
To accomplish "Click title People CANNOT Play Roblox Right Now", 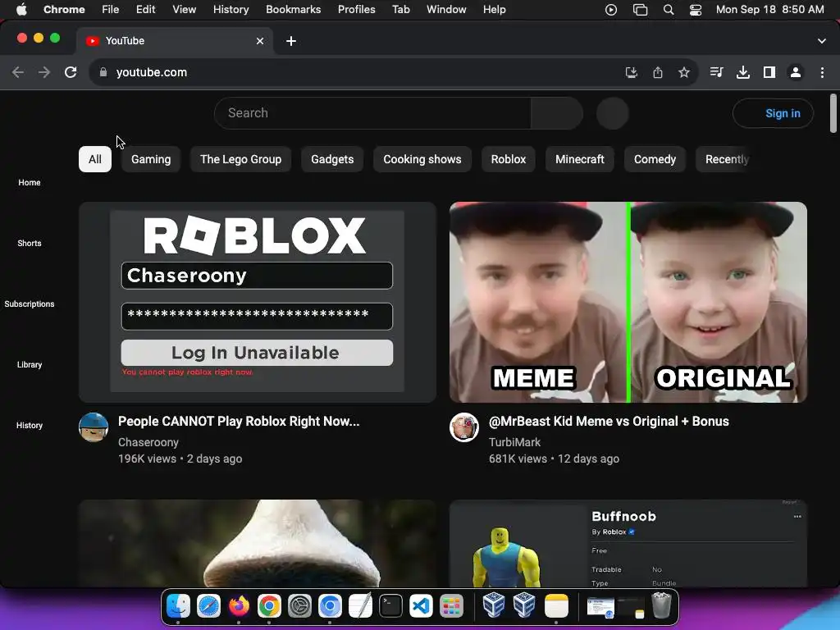I will pos(239,421).
